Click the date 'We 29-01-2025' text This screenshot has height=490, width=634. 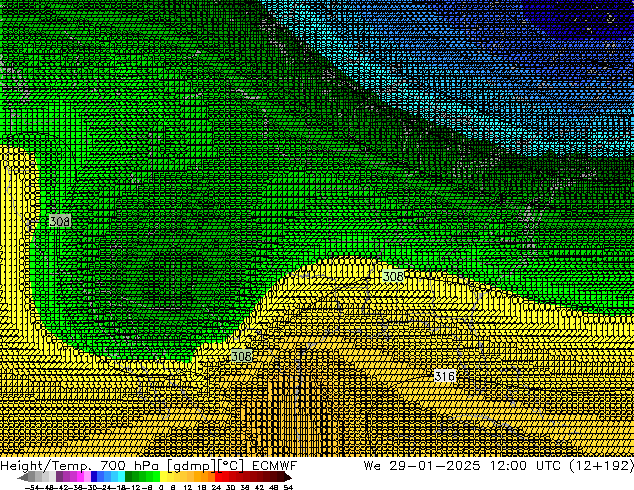[422, 465]
